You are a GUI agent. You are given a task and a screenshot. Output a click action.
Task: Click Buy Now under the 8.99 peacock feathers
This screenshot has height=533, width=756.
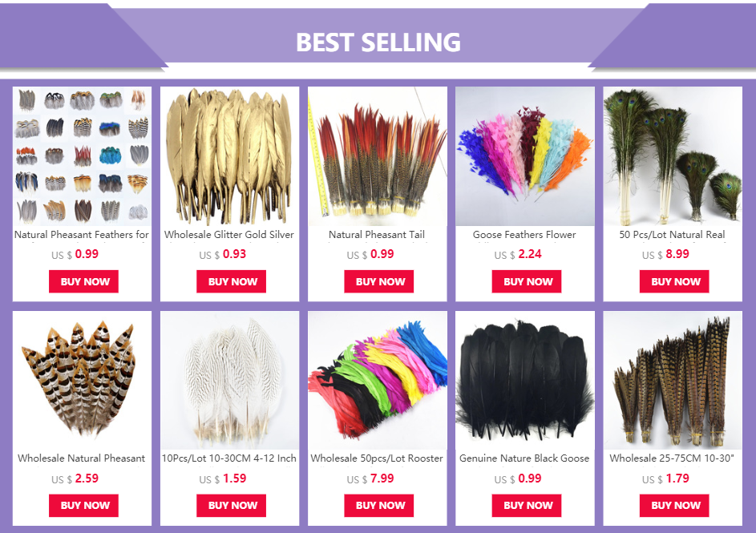point(674,281)
